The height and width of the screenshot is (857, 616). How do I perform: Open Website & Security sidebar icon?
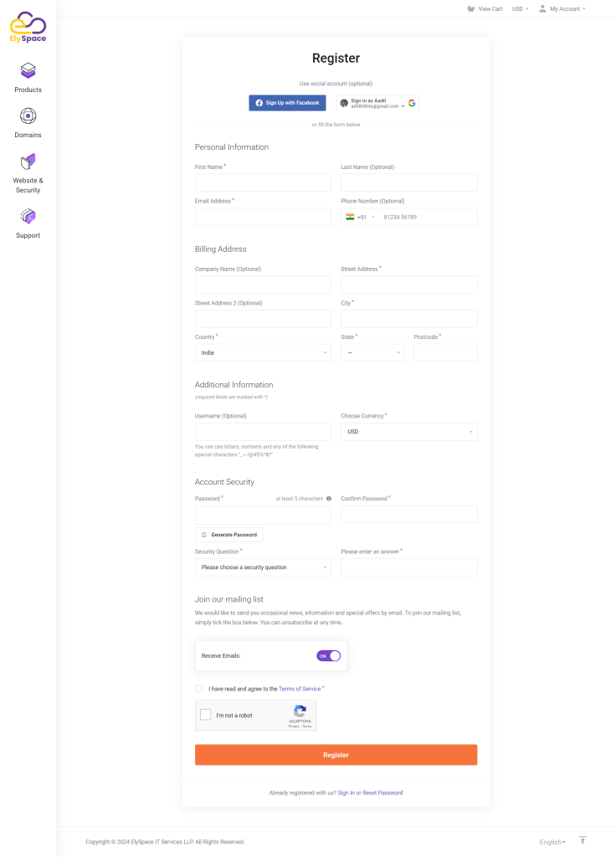pyautogui.click(x=28, y=161)
